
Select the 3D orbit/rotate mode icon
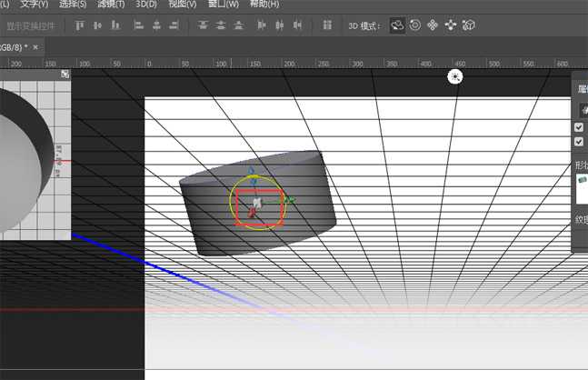pyautogui.click(x=397, y=25)
